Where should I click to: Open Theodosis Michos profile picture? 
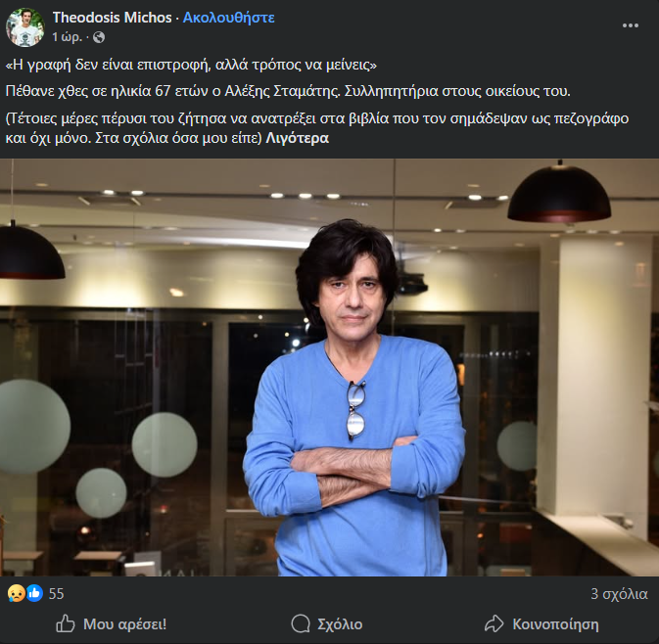point(25,26)
